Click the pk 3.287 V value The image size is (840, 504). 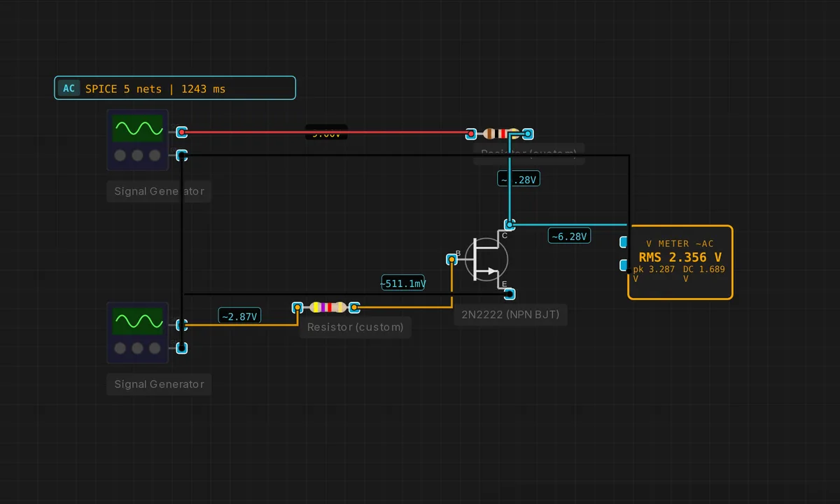pos(654,273)
